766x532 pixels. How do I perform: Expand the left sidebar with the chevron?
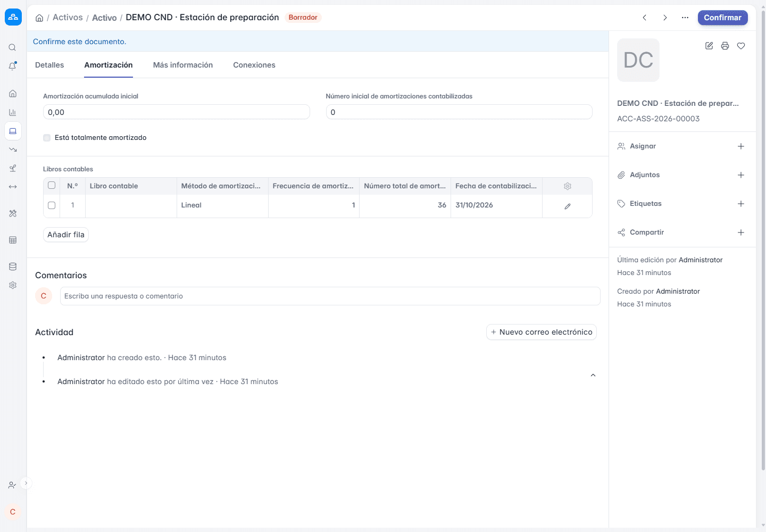tap(26, 483)
